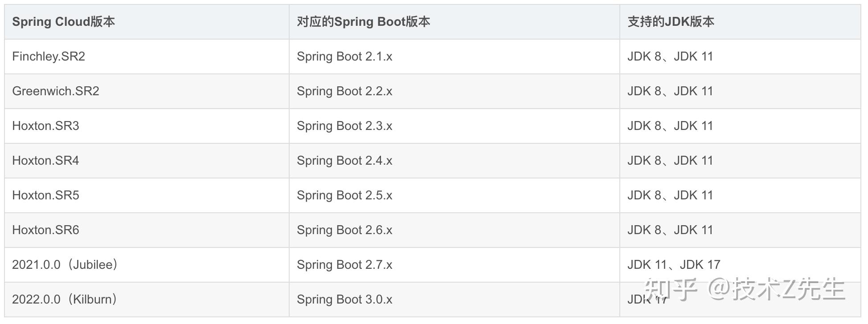Click the Spring Boot 2.2.x cell
The height and width of the screenshot is (324, 868).
pos(344,91)
